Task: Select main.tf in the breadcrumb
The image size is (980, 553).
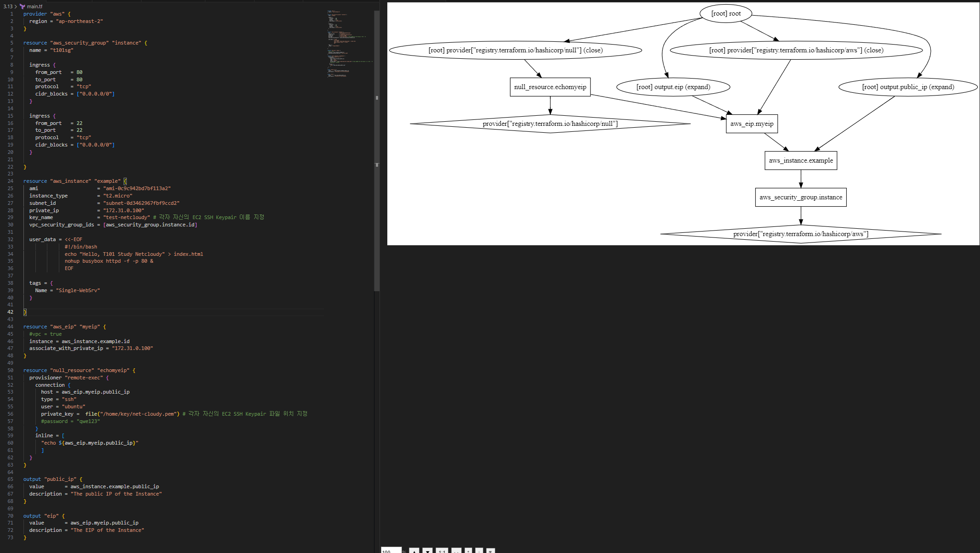Action: click(34, 6)
